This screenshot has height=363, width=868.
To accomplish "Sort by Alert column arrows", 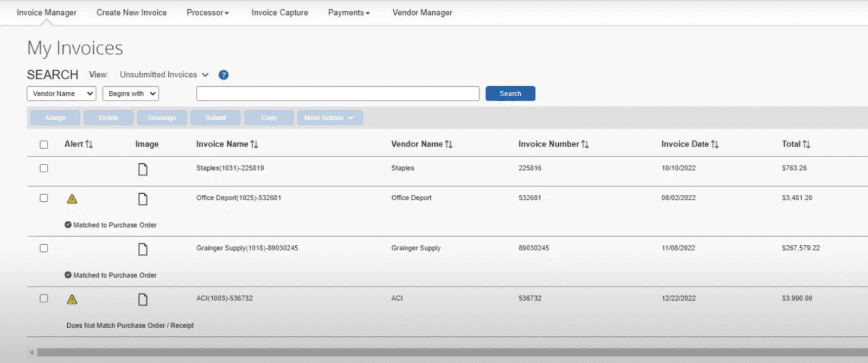I will (89, 144).
